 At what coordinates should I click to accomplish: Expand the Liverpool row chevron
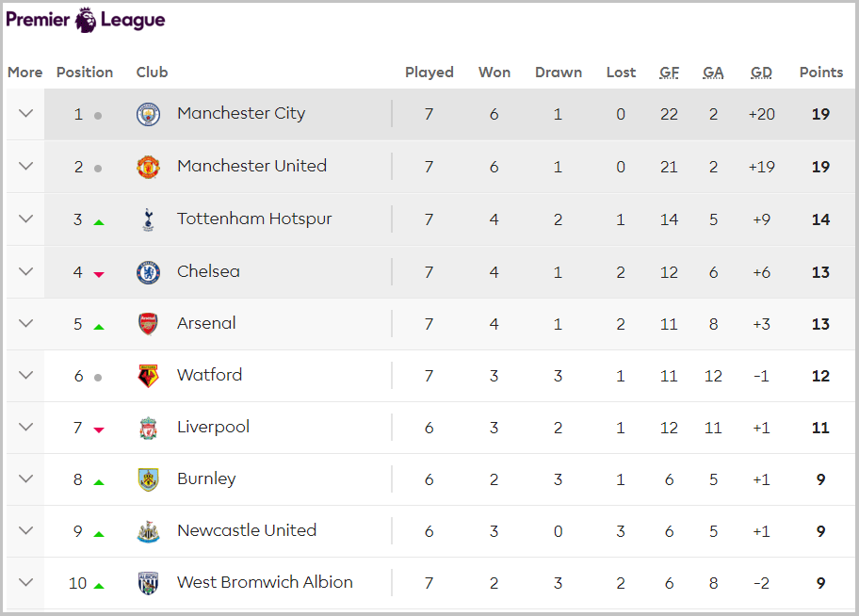[x=25, y=428]
